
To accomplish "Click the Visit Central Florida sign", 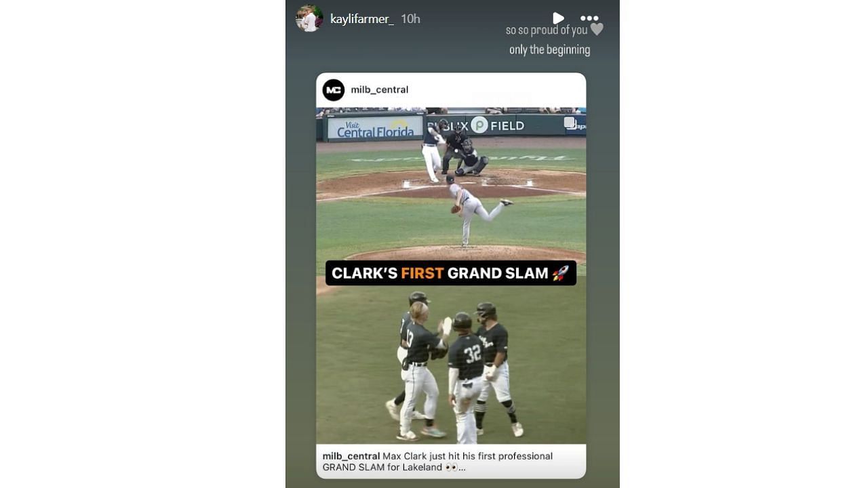I will [x=375, y=127].
